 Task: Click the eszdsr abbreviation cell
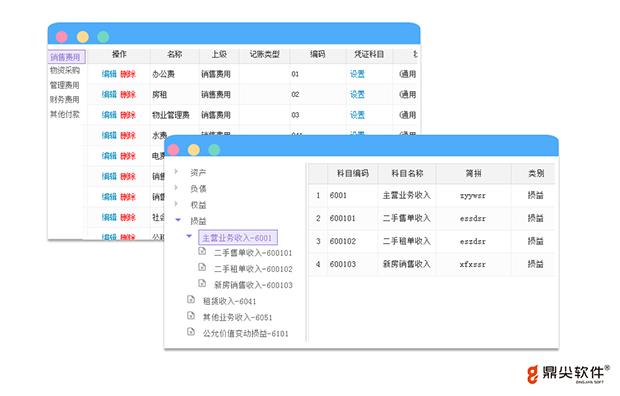(473, 242)
